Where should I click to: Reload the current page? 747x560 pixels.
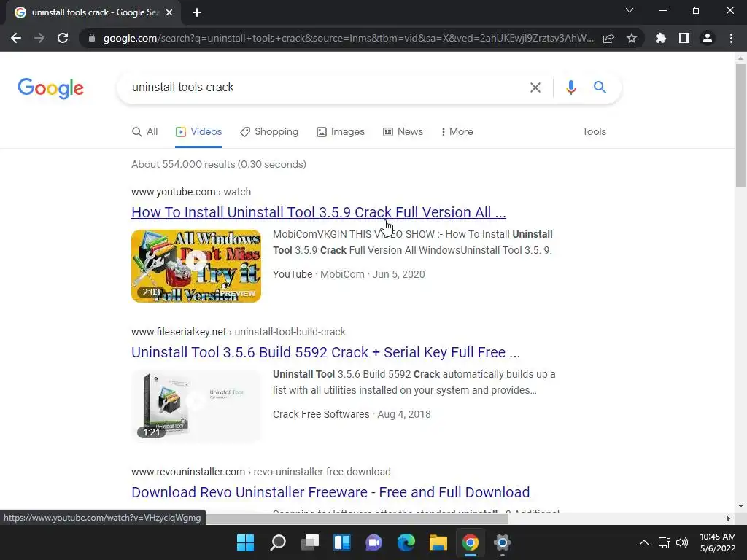[63, 38]
